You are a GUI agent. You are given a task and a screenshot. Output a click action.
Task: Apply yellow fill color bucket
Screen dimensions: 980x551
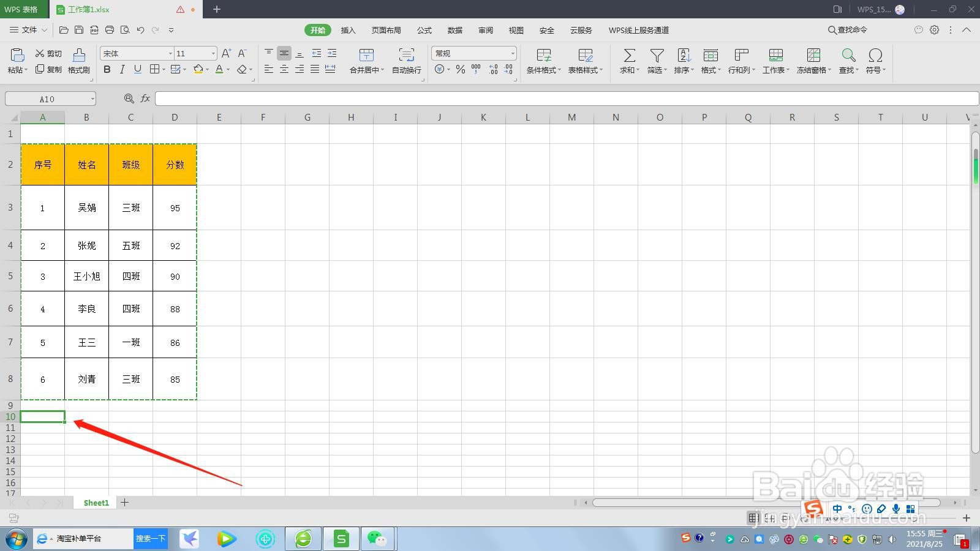coord(198,70)
